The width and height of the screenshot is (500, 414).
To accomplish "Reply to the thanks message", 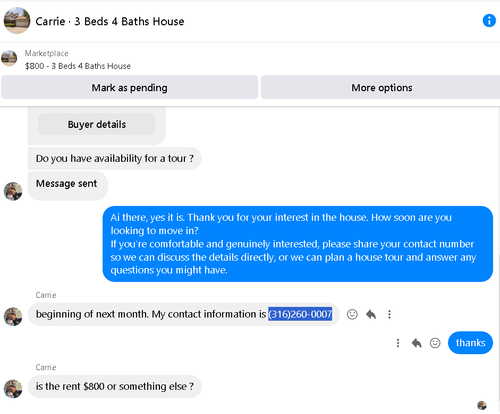I will pos(416,343).
